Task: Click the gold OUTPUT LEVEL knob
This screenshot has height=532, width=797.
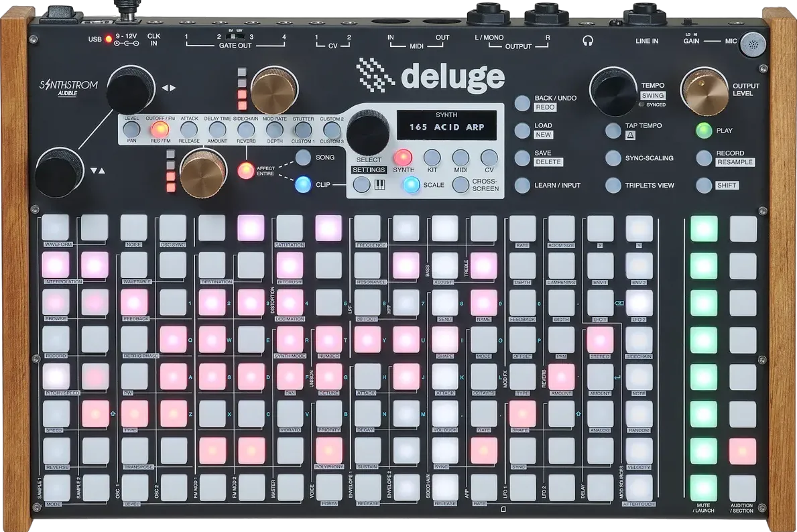Action: point(704,92)
